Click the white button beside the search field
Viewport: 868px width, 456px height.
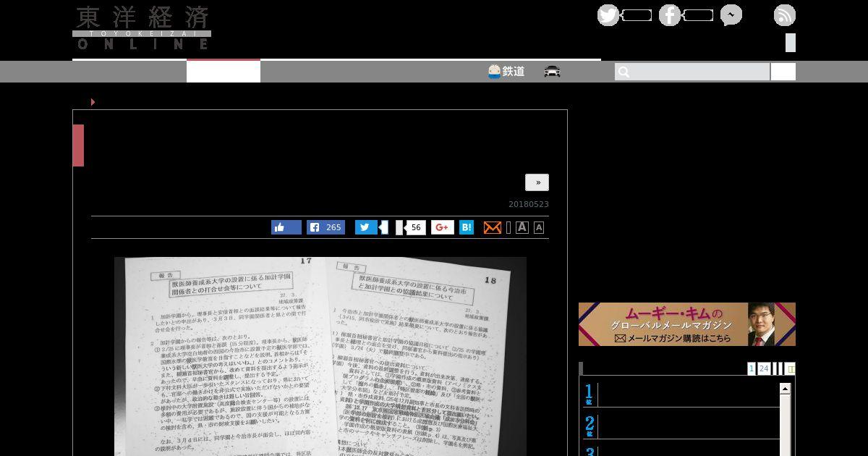pyautogui.click(x=783, y=72)
